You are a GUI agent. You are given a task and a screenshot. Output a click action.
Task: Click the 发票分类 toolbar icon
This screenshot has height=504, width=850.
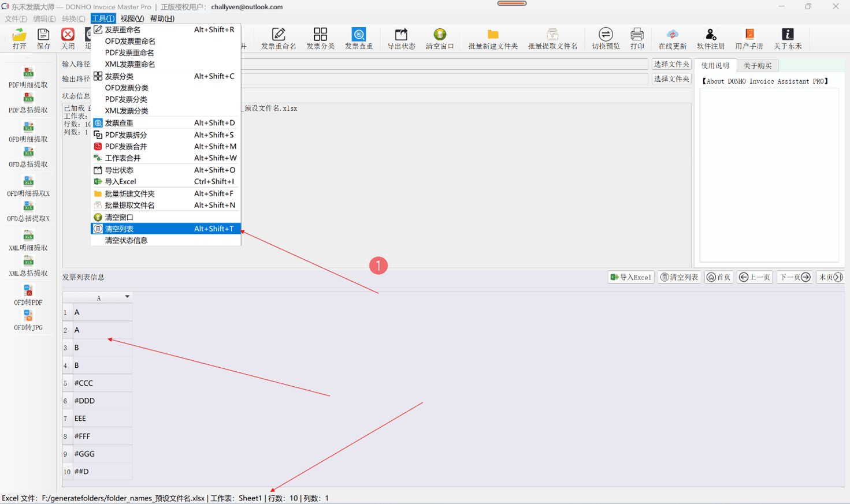click(320, 38)
